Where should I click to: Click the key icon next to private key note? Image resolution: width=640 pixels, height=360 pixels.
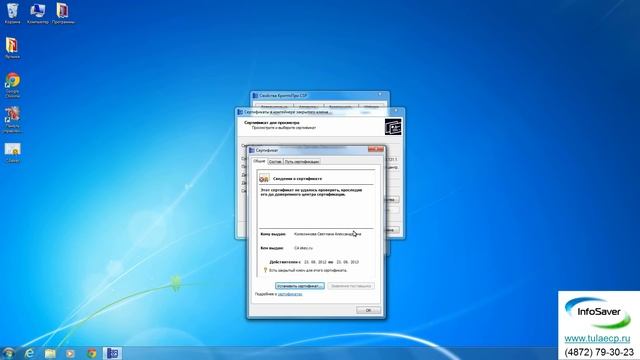pos(265,270)
